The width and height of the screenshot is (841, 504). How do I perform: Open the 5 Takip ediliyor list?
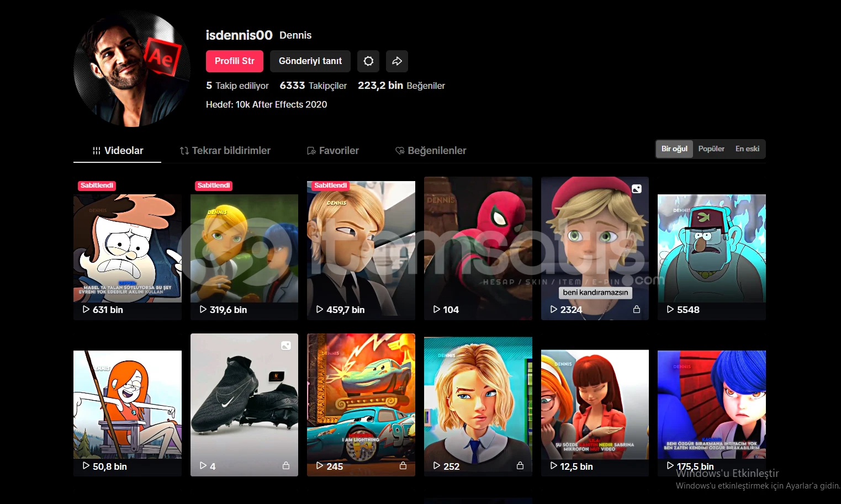point(237,86)
